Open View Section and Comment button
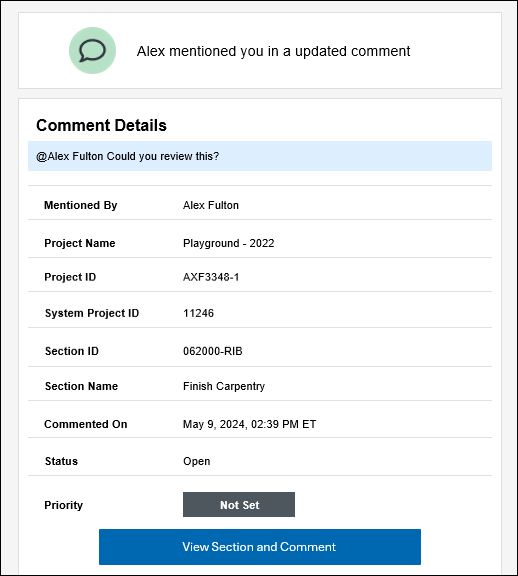518x576 pixels. [x=260, y=547]
